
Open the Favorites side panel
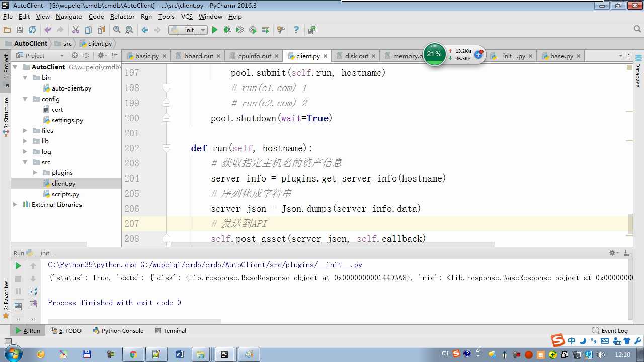pos(6,300)
